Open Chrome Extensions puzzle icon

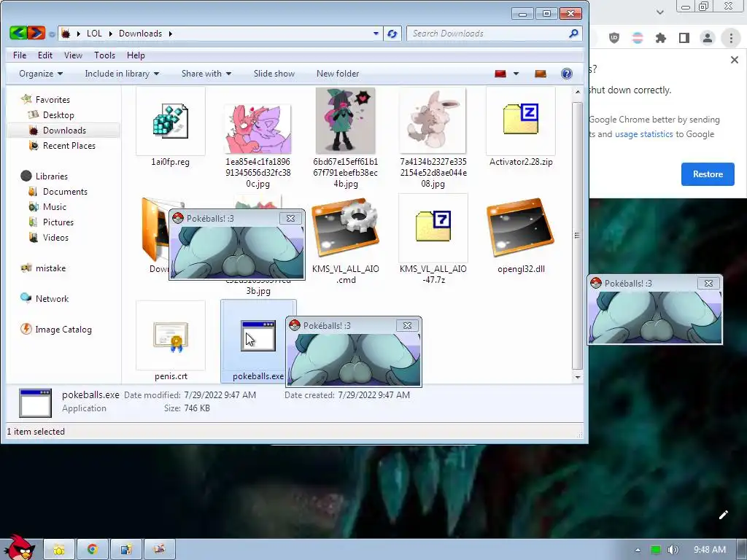click(x=661, y=38)
